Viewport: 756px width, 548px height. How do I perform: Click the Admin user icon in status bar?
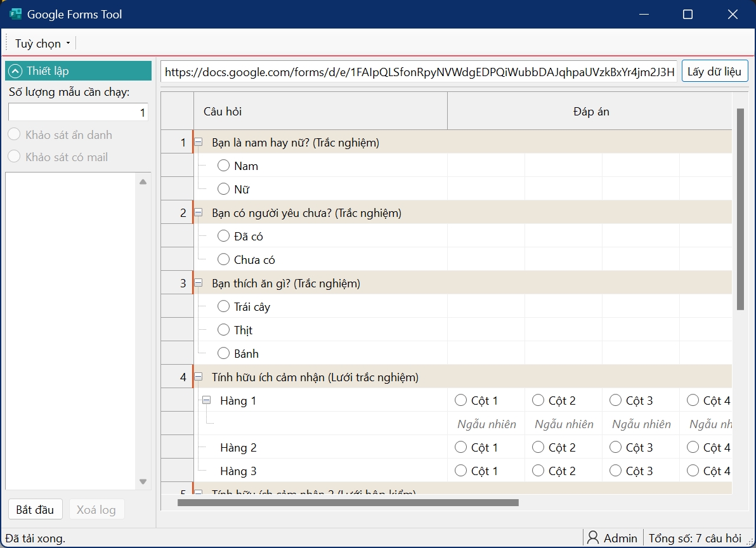pos(593,538)
